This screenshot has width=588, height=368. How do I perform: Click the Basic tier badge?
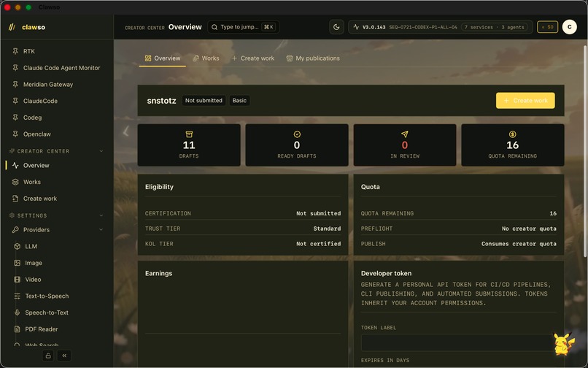click(239, 100)
